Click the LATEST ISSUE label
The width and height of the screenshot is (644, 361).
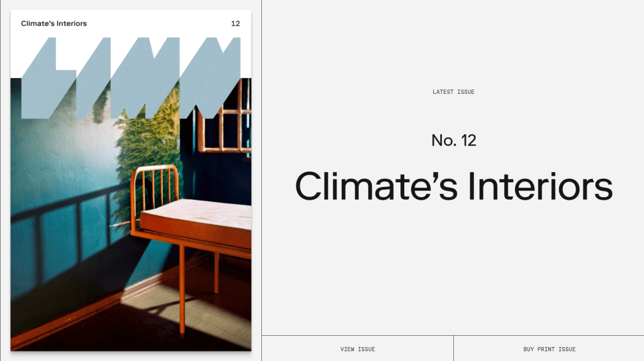click(x=453, y=92)
